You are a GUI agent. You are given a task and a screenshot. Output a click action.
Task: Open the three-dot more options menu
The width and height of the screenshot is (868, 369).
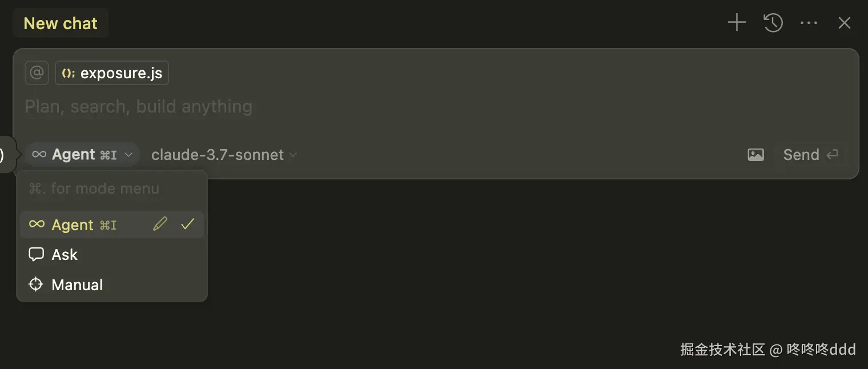pyautogui.click(x=809, y=23)
